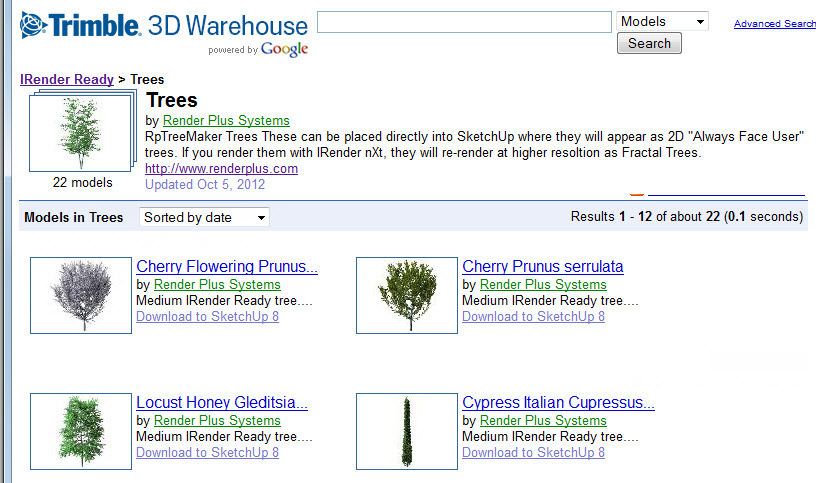The width and height of the screenshot is (816, 483).
Task: Open author link under Locust Honey Gleditsia
Action: pos(217,420)
